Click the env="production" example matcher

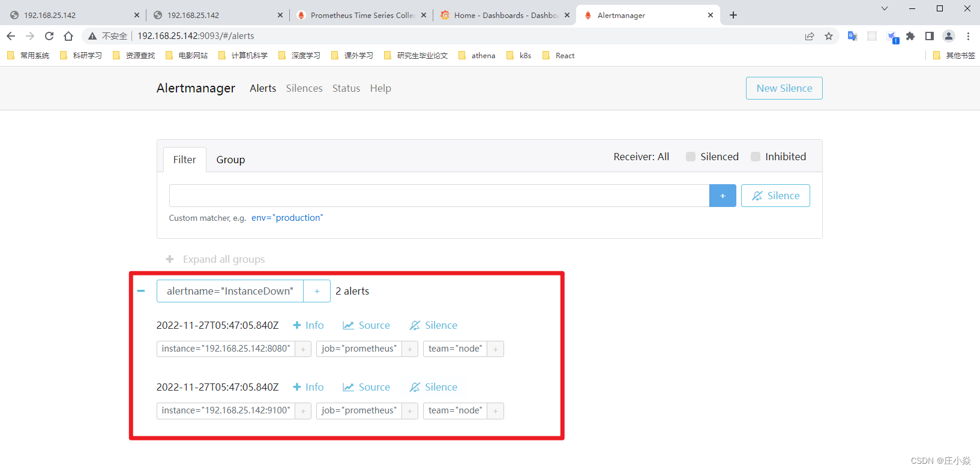point(287,218)
